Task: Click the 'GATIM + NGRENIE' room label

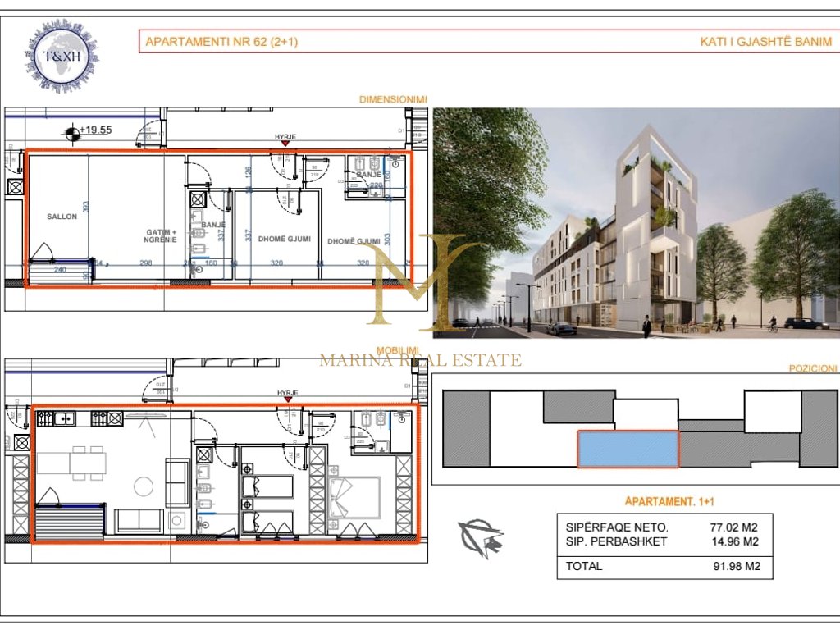Action: [157, 237]
